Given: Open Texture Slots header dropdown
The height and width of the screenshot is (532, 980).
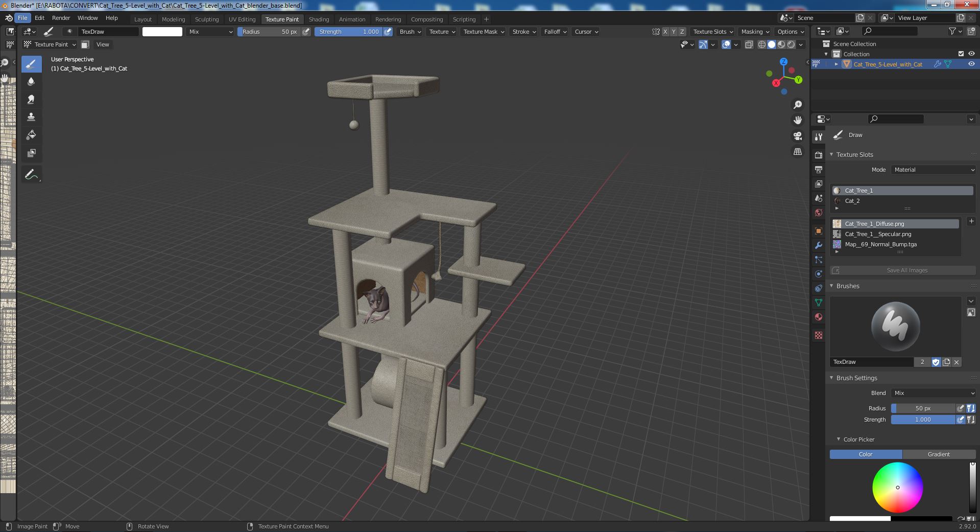Looking at the screenshot, I should tap(712, 32).
